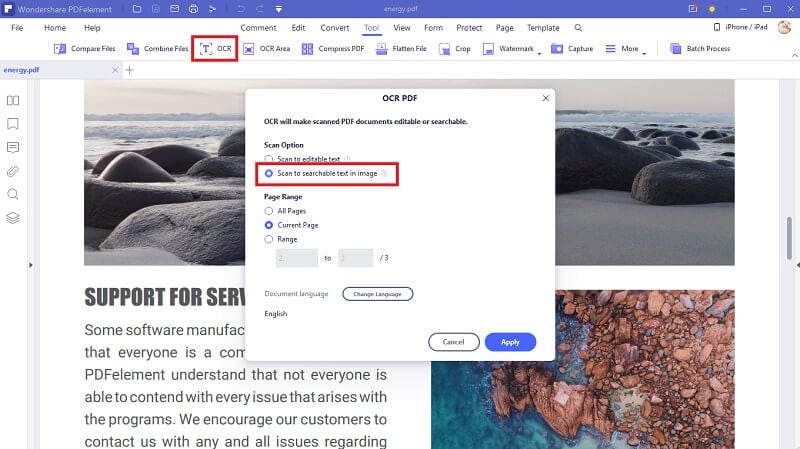The image size is (800, 449).
Task: Click the vertical scrollbar thumb
Action: (x=789, y=238)
